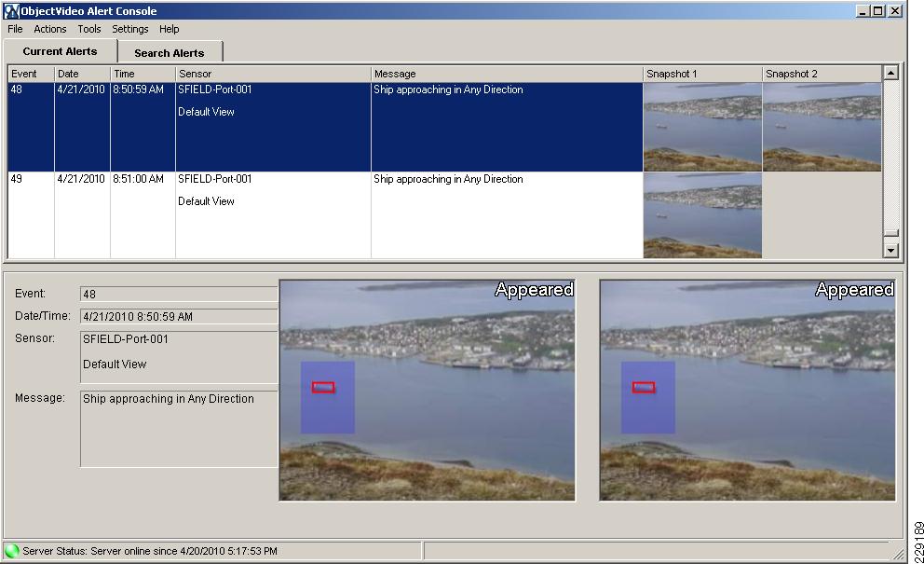Click the alert list scrollbar thumb
The width and height of the screenshot is (924, 564).
point(891,233)
